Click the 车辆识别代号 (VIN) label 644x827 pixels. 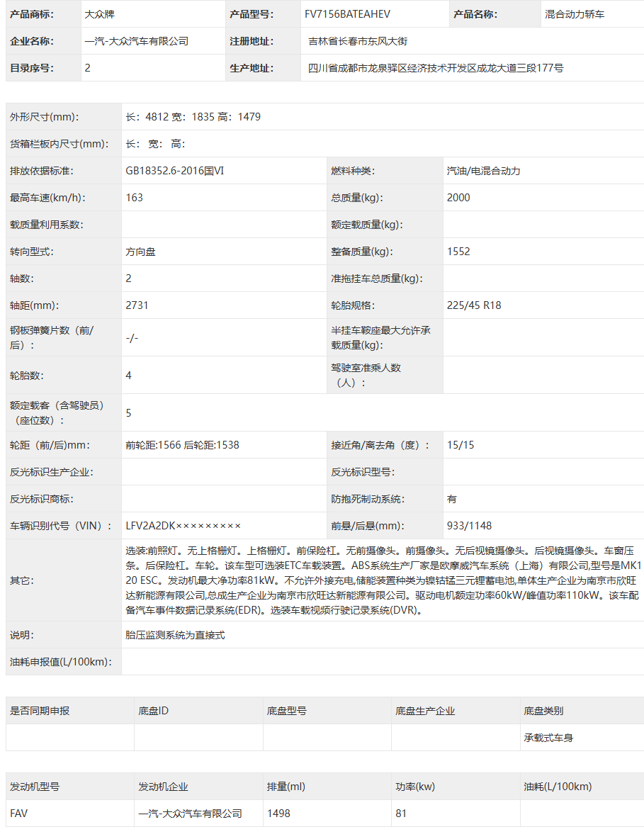click(61, 526)
